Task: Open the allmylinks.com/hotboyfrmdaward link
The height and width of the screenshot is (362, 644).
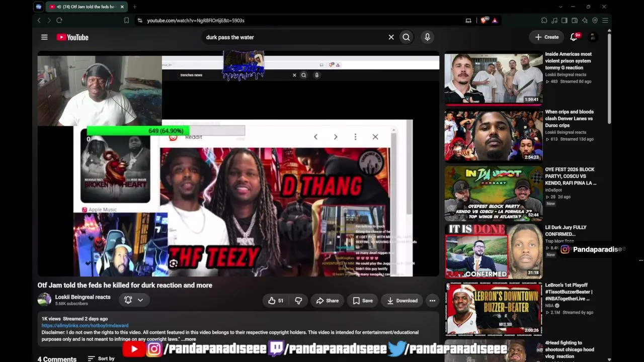Action: [x=85, y=326]
